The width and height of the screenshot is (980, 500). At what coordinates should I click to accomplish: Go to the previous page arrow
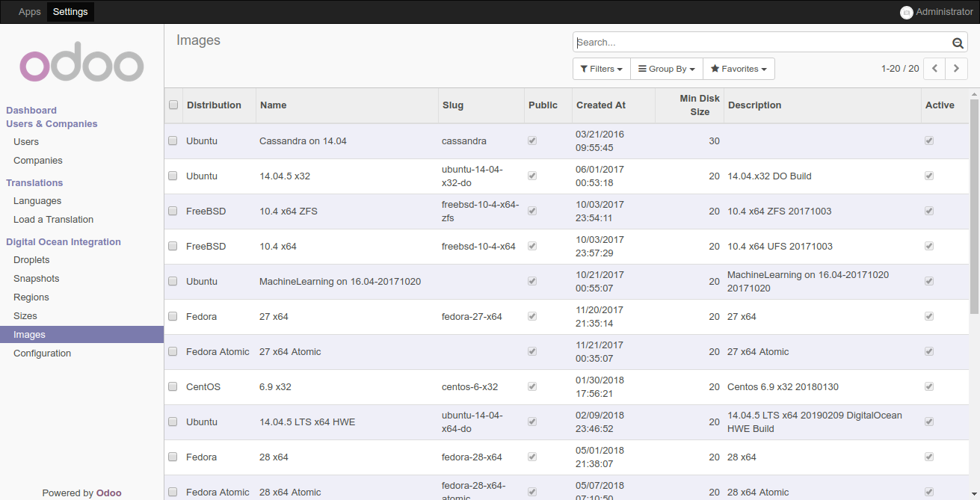(x=934, y=69)
